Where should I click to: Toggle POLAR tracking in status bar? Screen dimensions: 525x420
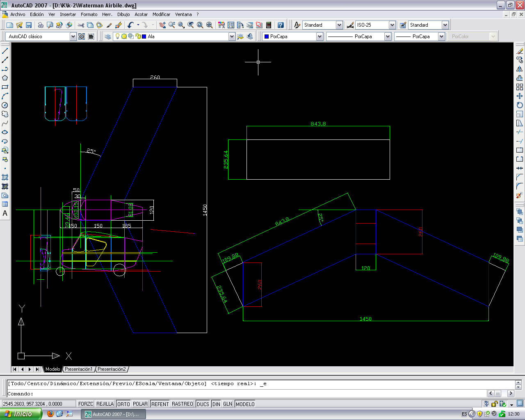click(140, 404)
